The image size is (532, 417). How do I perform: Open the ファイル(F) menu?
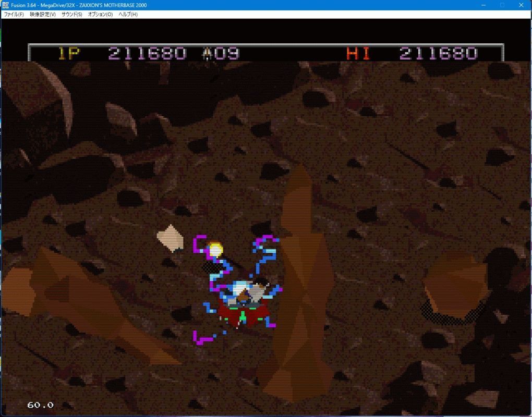click(x=14, y=15)
